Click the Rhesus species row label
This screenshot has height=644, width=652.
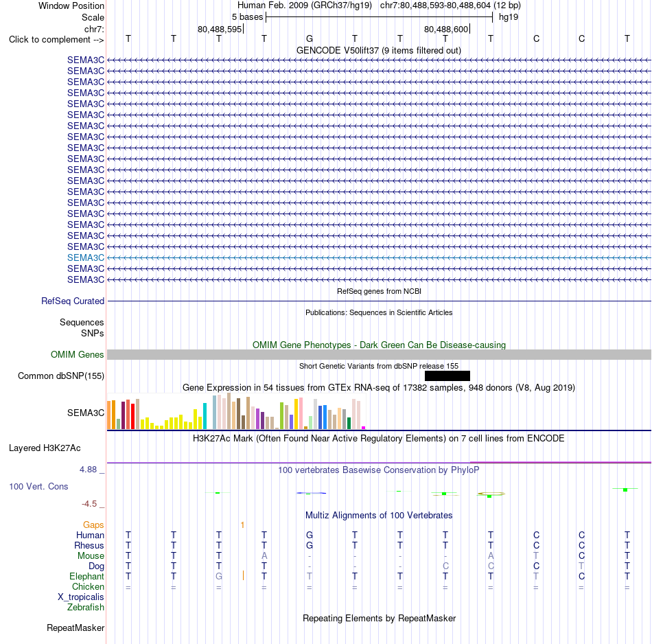pos(89,545)
